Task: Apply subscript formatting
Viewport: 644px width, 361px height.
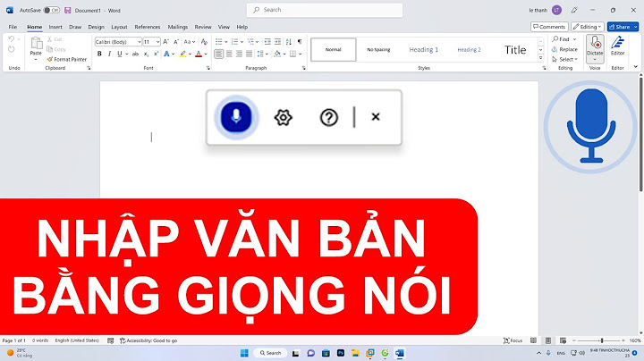Action: pyautogui.click(x=146, y=54)
